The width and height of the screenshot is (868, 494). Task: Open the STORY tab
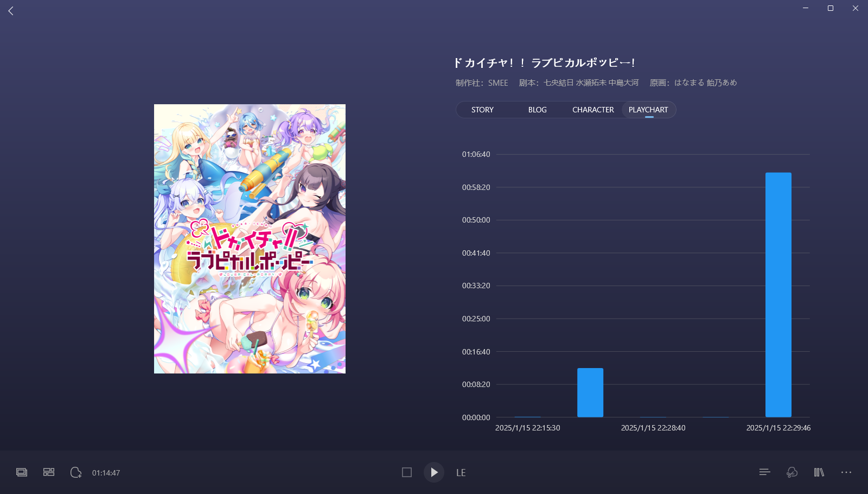click(482, 110)
